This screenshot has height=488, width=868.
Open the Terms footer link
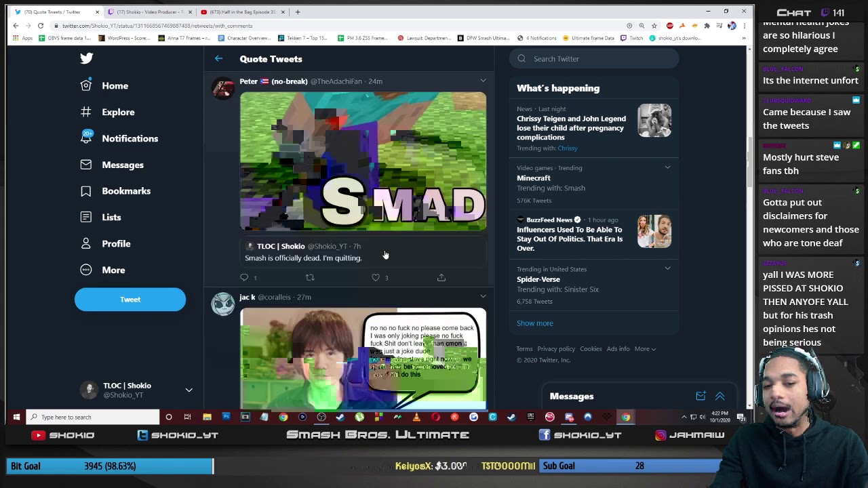pos(524,349)
